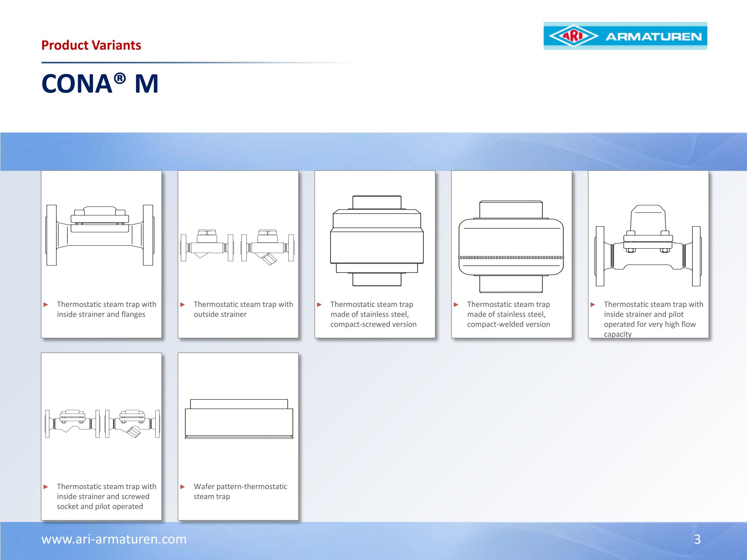Click the slide page number 3
The width and height of the screenshot is (747, 560).
697,539
